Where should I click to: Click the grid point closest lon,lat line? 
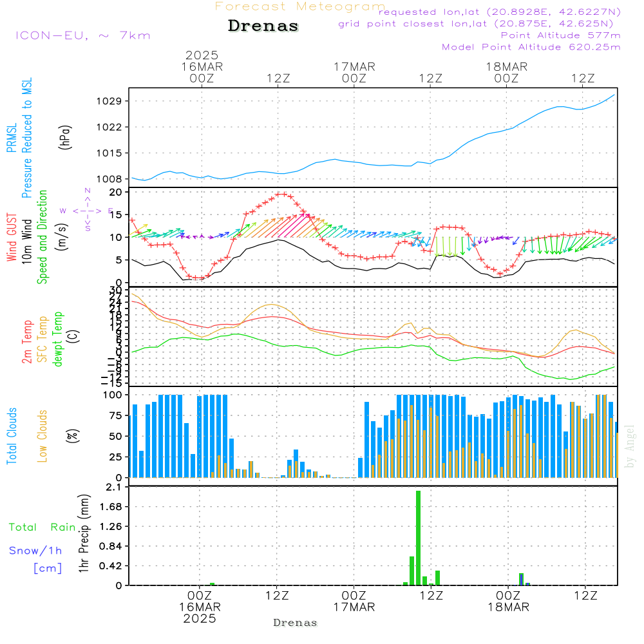point(476,23)
